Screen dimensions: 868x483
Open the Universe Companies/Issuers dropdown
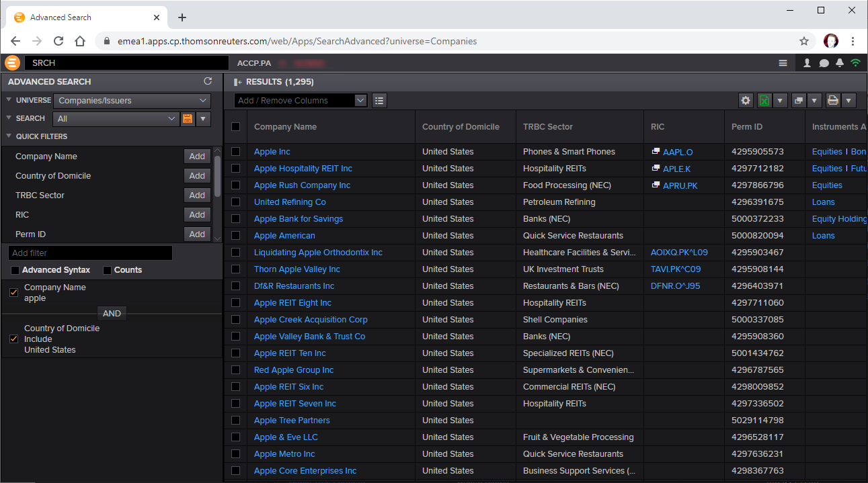coord(132,101)
